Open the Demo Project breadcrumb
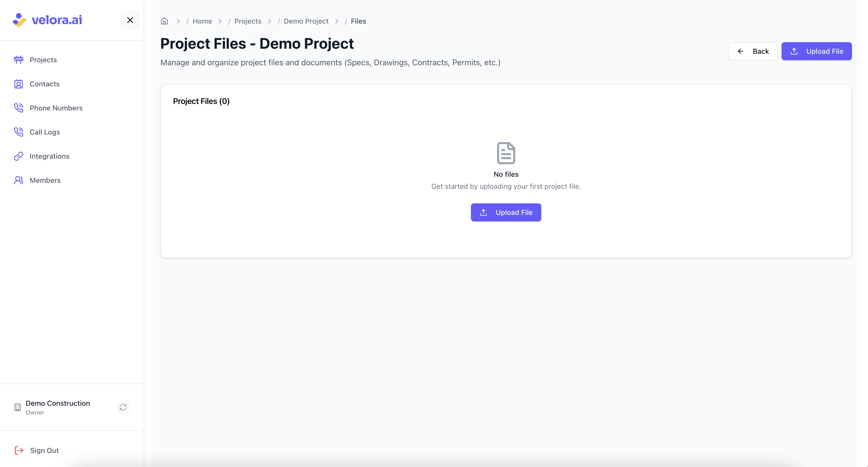This screenshot has height=467, width=868. pos(306,21)
